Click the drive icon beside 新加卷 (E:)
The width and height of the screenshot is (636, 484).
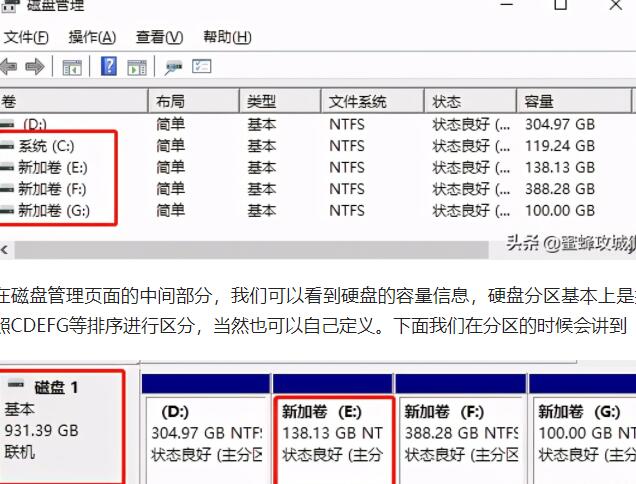point(7,168)
